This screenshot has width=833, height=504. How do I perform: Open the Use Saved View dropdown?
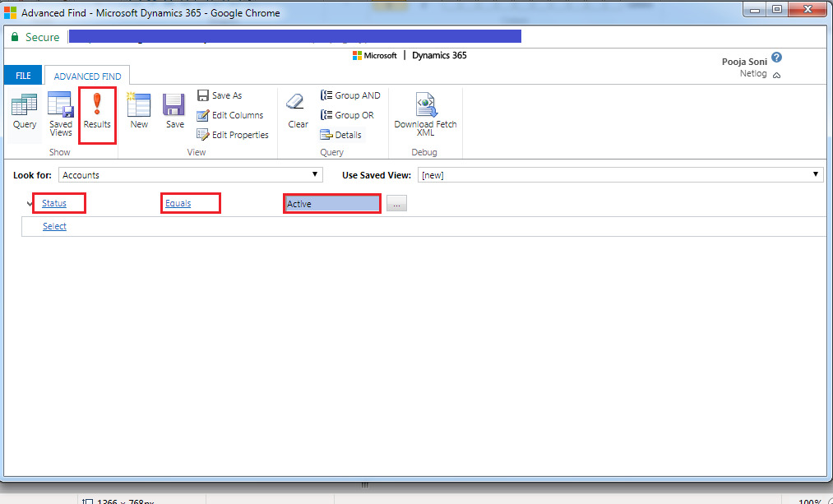click(x=621, y=175)
